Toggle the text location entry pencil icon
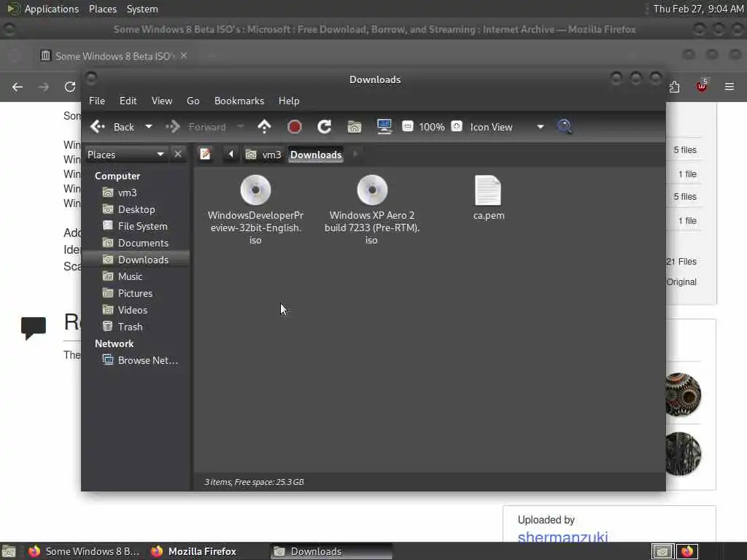The image size is (747, 560). click(x=205, y=155)
